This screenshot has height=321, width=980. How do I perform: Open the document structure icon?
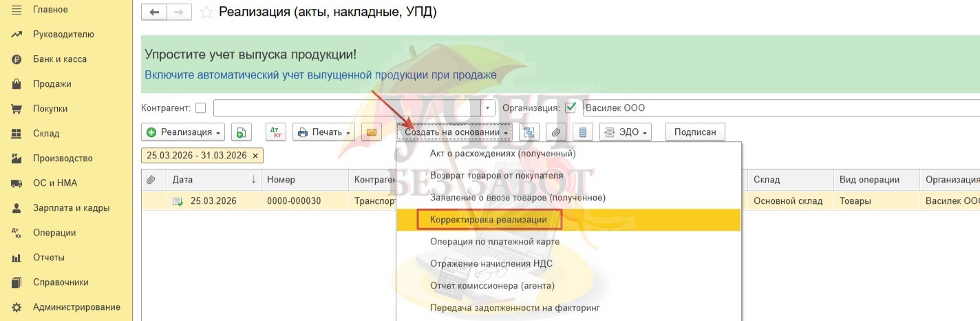529,132
